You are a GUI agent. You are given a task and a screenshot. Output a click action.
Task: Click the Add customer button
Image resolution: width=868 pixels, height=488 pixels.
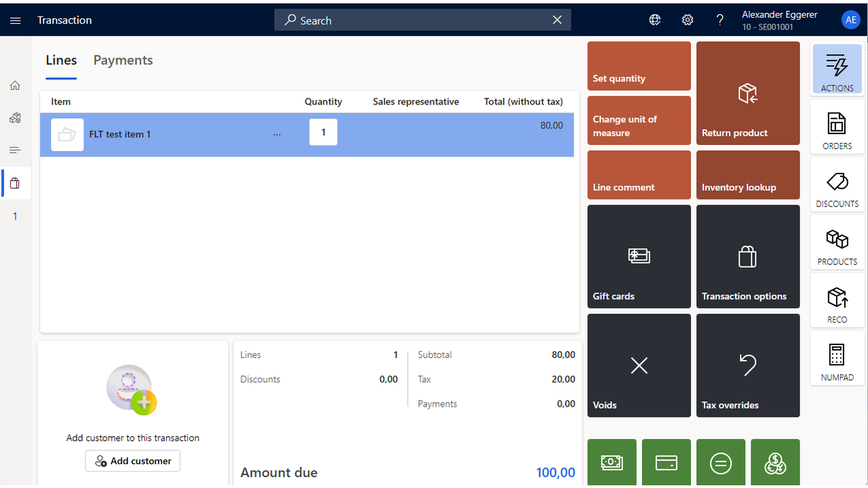click(x=133, y=461)
